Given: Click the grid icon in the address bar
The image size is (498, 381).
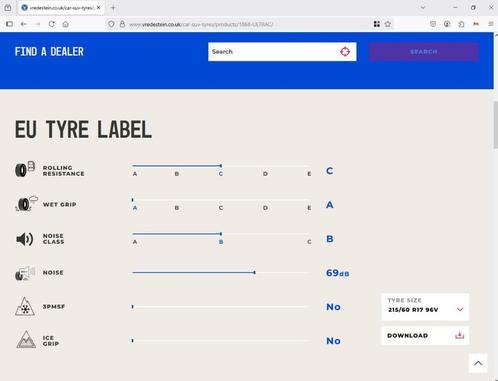Looking at the screenshot, I should coord(377,24).
